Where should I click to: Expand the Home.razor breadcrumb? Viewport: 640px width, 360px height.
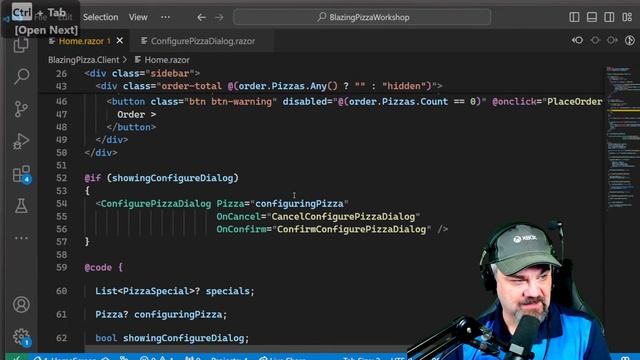tap(167, 60)
